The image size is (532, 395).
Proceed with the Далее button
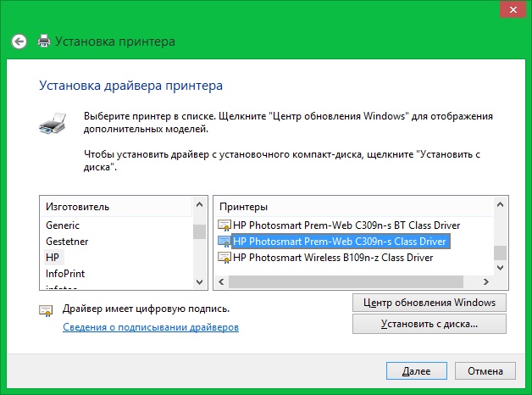point(416,371)
